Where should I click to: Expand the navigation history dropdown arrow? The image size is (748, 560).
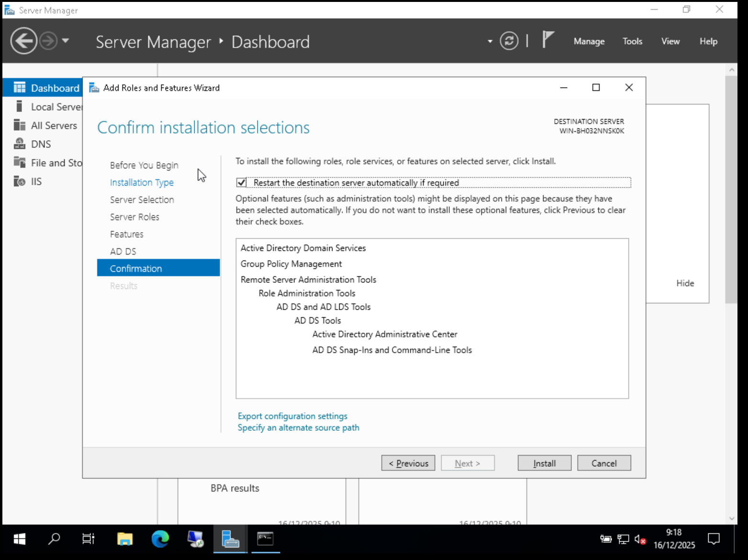(x=66, y=41)
